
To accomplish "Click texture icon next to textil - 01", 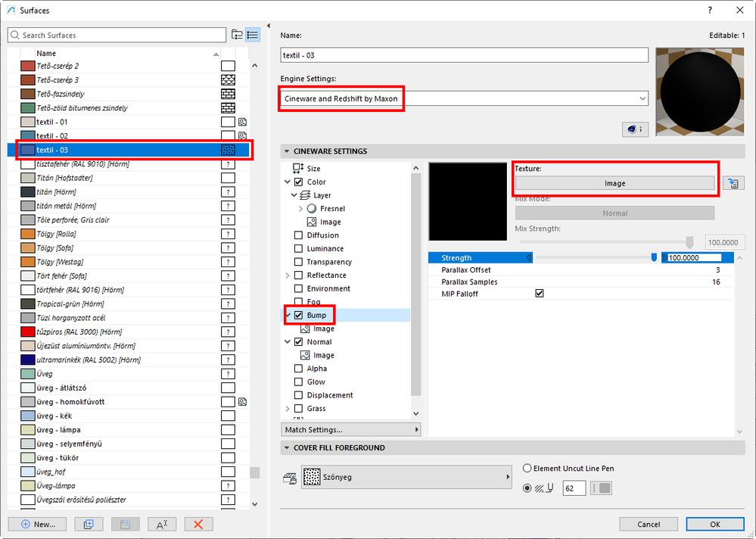I will click(x=242, y=122).
